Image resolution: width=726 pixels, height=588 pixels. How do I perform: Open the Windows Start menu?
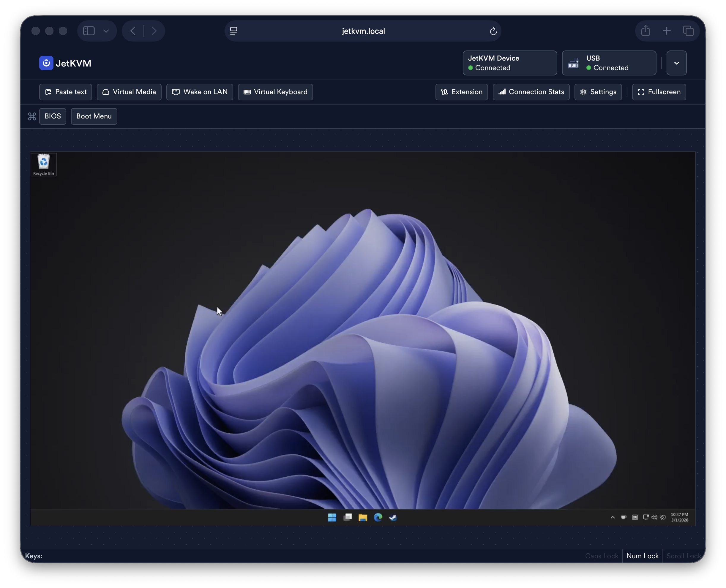332,518
